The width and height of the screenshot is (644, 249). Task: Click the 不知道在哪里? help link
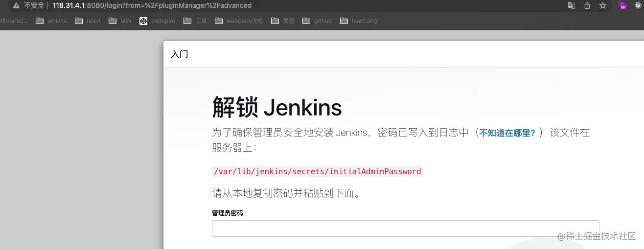point(507,133)
